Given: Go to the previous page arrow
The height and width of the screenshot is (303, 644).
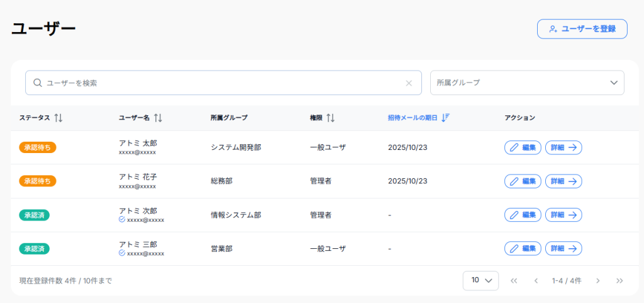Looking at the screenshot, I should coord(536,281).
